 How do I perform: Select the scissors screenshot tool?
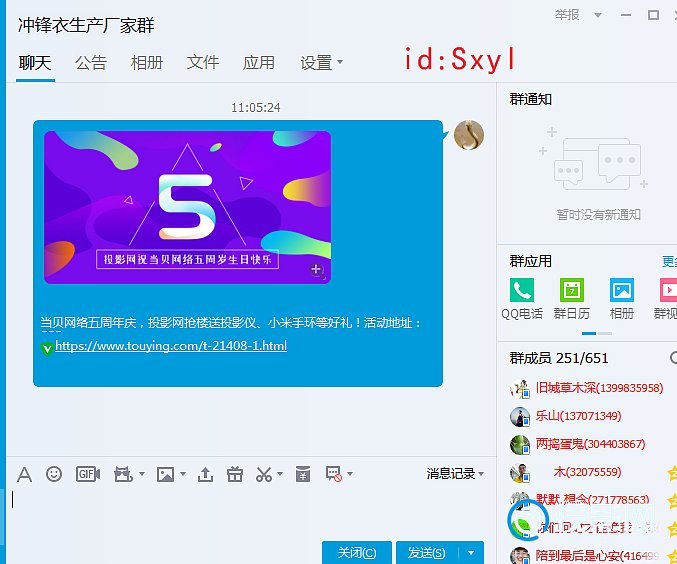264,474
